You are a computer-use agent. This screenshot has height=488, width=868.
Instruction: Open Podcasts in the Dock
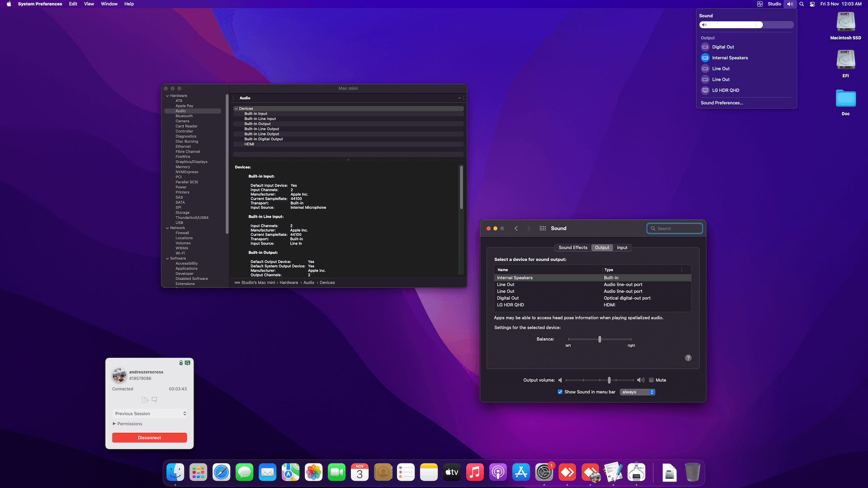(x=498, y=473)
